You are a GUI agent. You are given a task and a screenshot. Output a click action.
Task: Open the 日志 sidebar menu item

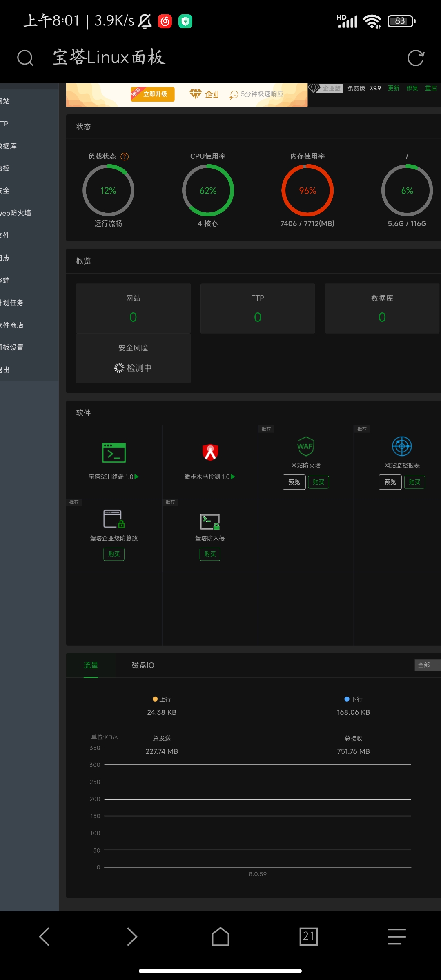(x=29, y=258)
